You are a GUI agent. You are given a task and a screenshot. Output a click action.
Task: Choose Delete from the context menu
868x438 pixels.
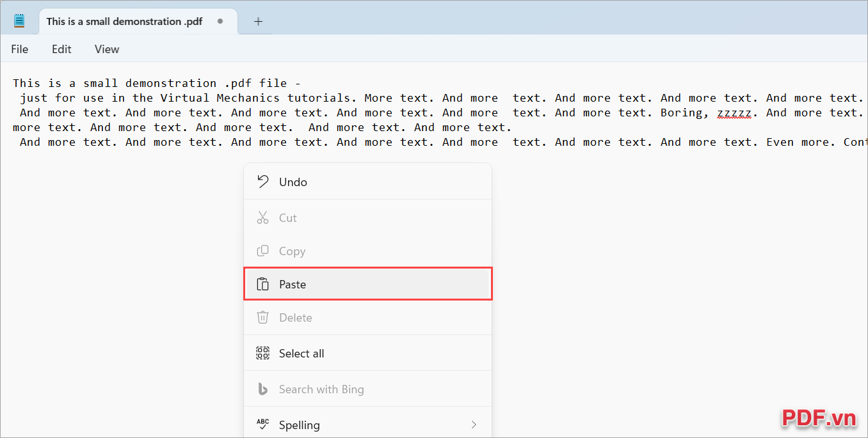tap(367, 317)
